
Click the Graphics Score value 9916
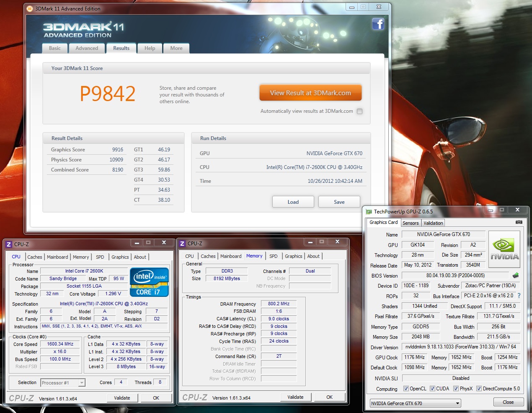(117, 150)
